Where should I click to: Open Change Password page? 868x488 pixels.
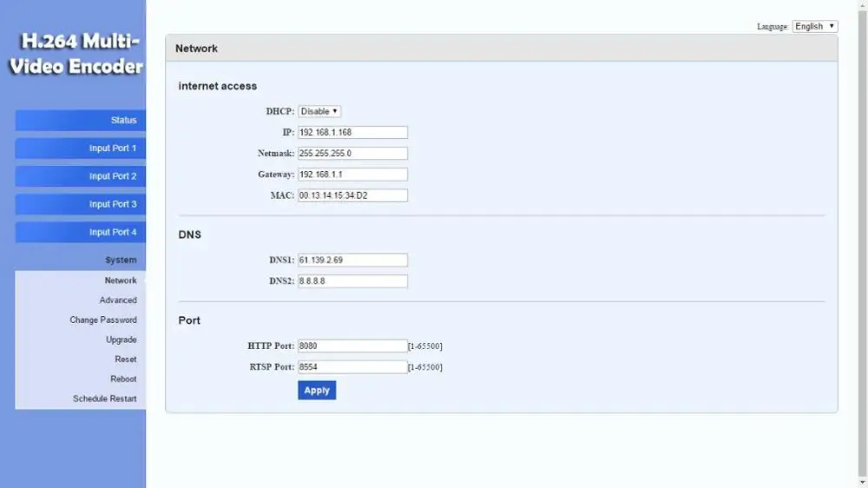tap(103, 320)
